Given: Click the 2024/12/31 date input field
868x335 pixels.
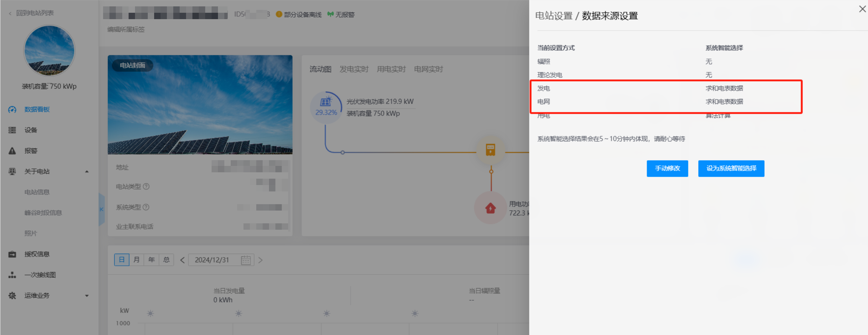Looking at the screenshot, I should click(x=221, y=260).
